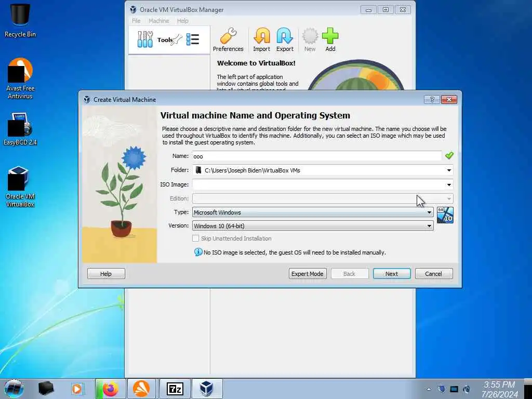This screenshot has height=399, width=532.
Task: Open the File menu in VirtualBox Manager
Action: click(x=136, y=21)
